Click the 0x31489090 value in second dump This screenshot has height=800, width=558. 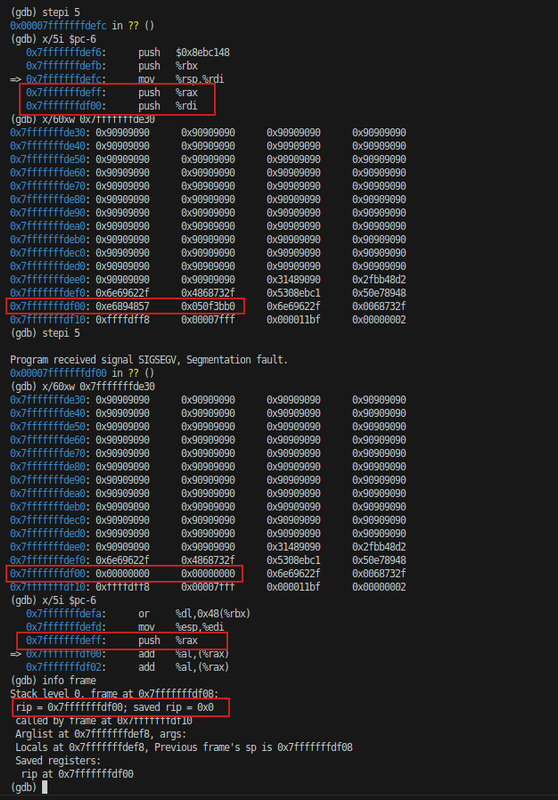[293, 546]
